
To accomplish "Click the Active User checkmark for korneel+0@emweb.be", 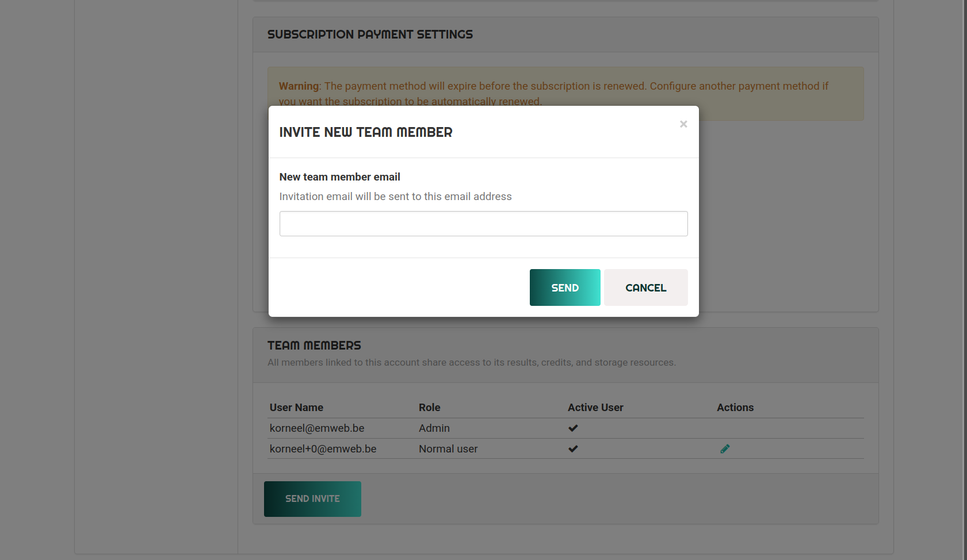I will click(573, 449).
